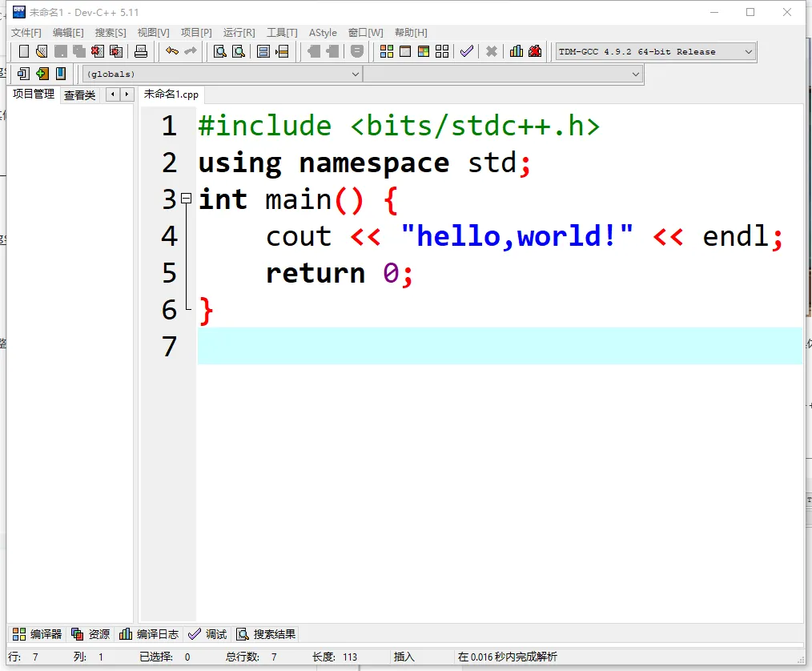The width and height of the screenshot is (812, 671).
Task: Switch to the 项目管理 tab
Action: (34, 94)
